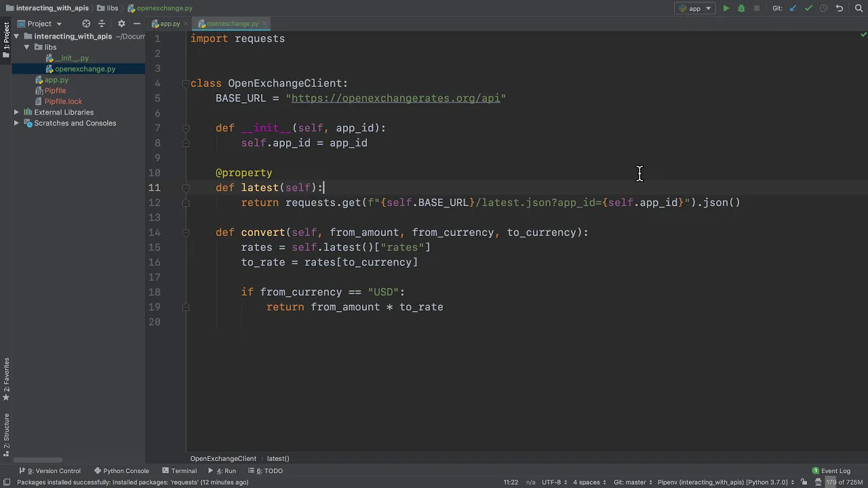Screen dimensions: 868x488
Task: Click the grey Stop square in the toolbar
Action: click(757, 8)
